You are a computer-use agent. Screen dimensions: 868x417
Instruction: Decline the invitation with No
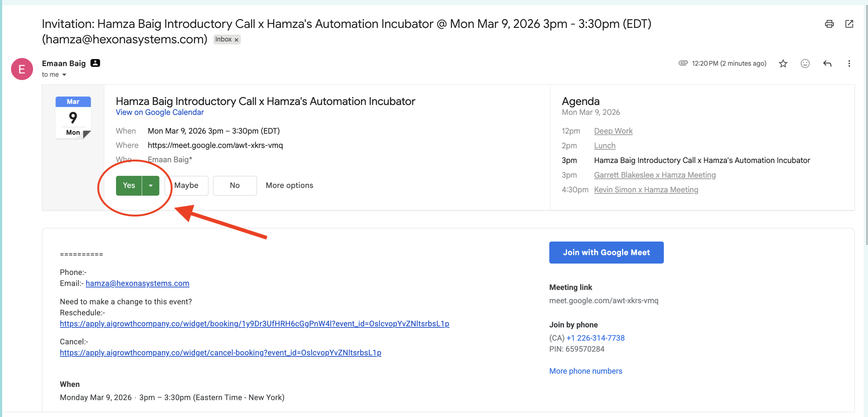tap(235, 186)
